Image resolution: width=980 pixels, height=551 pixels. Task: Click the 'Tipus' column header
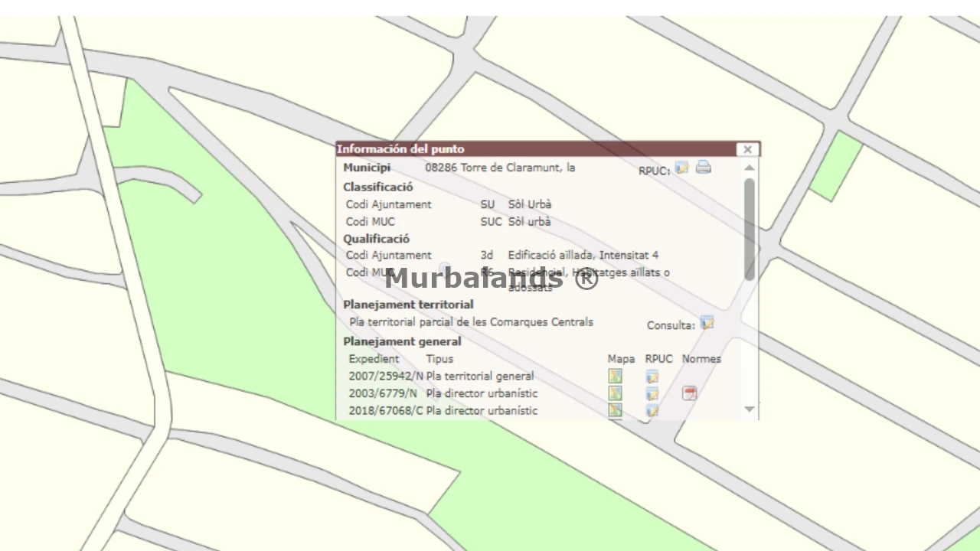click(439, 358)
